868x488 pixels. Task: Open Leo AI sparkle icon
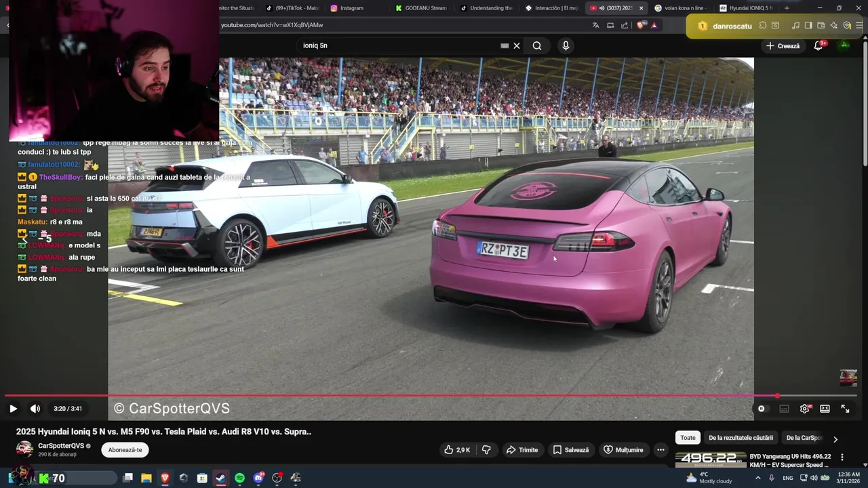coord(834,26)
